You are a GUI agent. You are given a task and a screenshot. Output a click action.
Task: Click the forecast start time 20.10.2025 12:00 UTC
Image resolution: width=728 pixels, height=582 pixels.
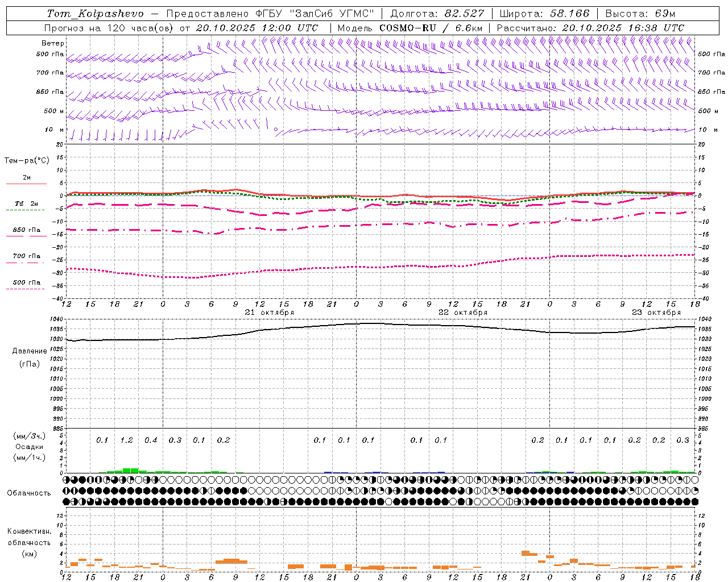tap(257, 28)
